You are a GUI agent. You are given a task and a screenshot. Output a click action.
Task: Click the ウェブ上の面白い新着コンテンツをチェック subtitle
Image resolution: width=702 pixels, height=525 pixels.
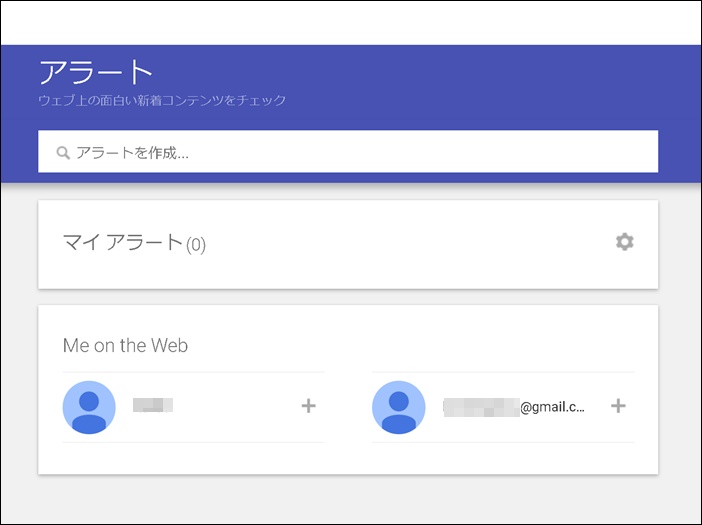[162, 101]
